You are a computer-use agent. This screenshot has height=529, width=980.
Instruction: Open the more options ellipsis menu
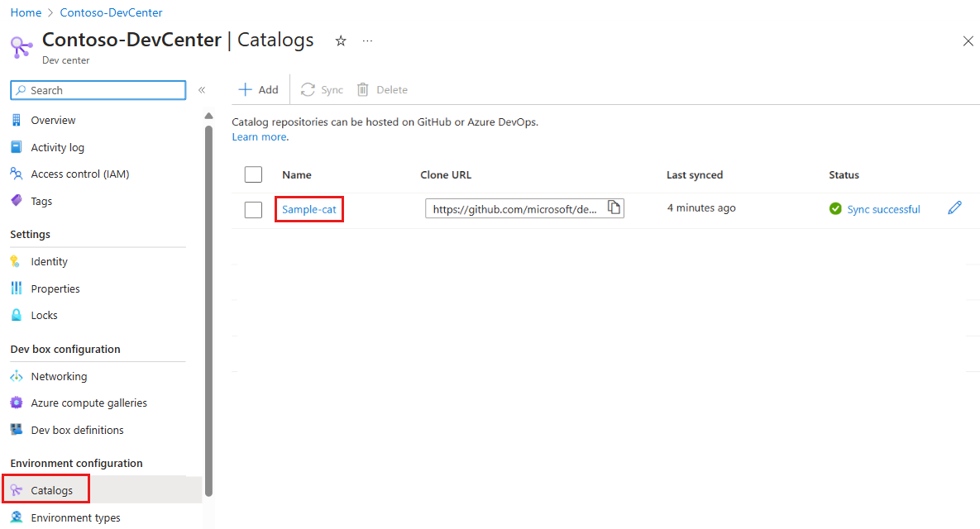point(367,41)
